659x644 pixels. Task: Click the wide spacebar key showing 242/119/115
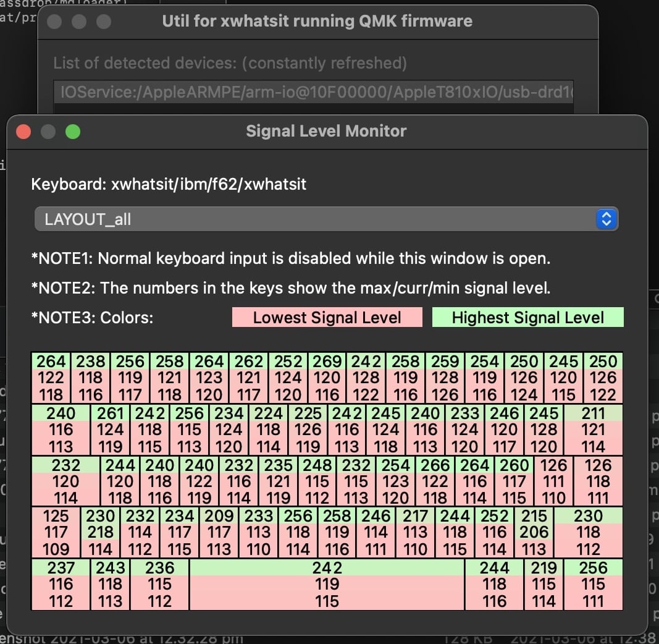click(327, 584)
